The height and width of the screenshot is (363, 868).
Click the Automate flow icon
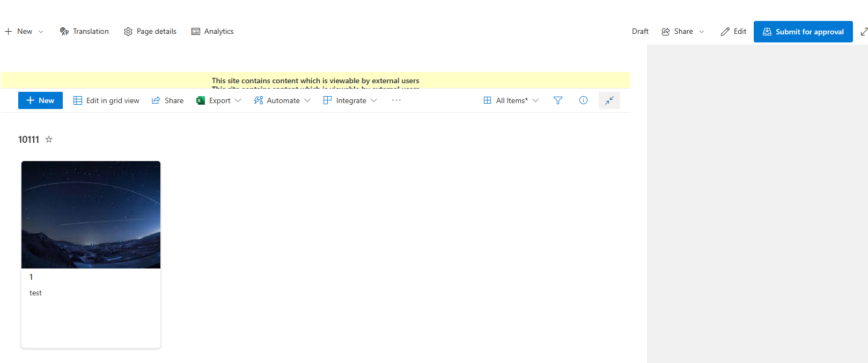[x=259, y=100]
